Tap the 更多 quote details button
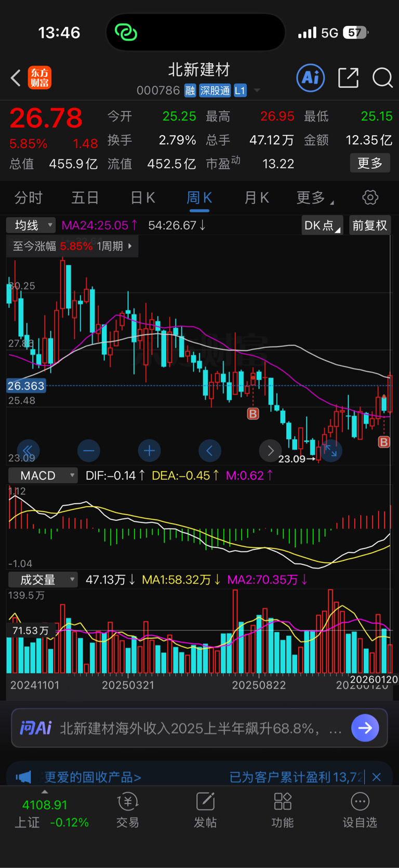Screen dimensions: 399x868 tap(370, 164)
